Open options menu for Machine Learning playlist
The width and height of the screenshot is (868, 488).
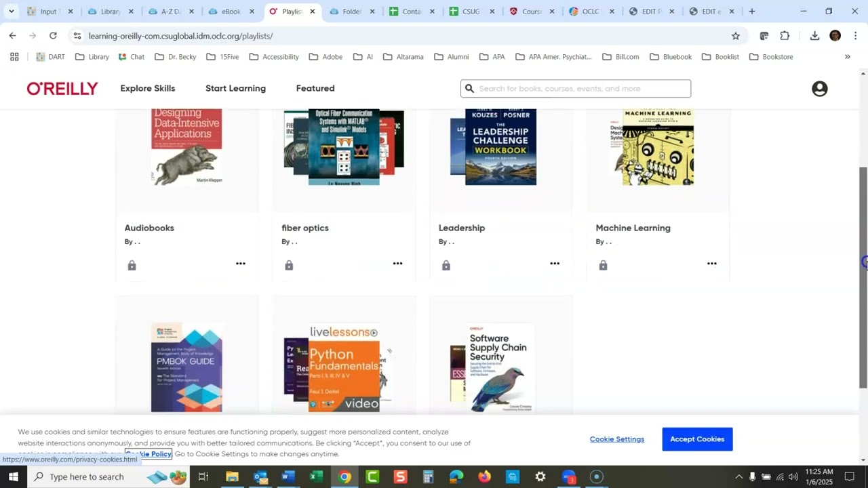711,264
